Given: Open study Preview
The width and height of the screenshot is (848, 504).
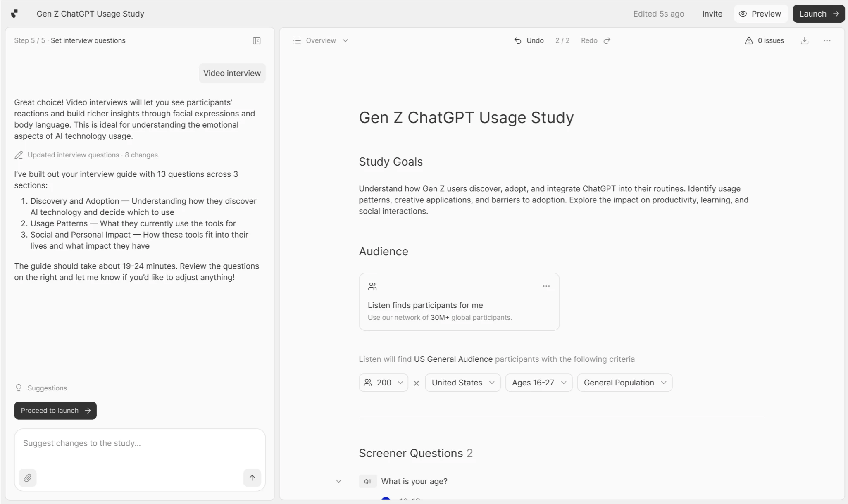Looking at the screenshot, I should click(760, 14).
